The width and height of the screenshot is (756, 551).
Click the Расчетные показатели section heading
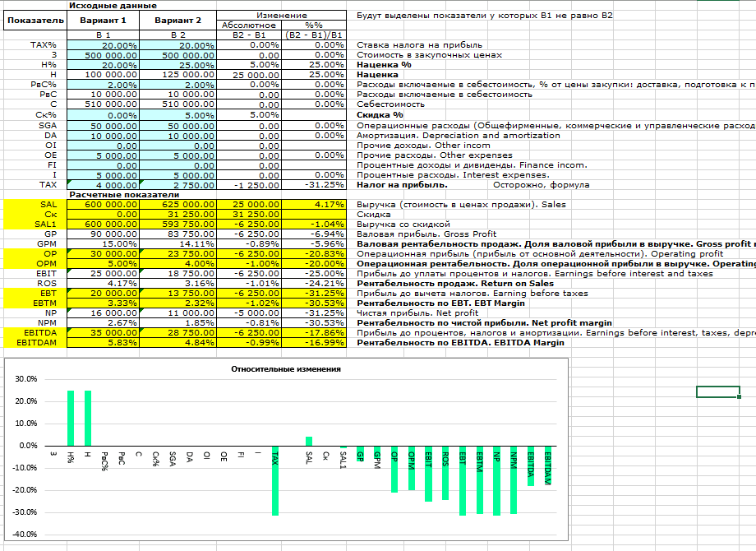point(124,195)
